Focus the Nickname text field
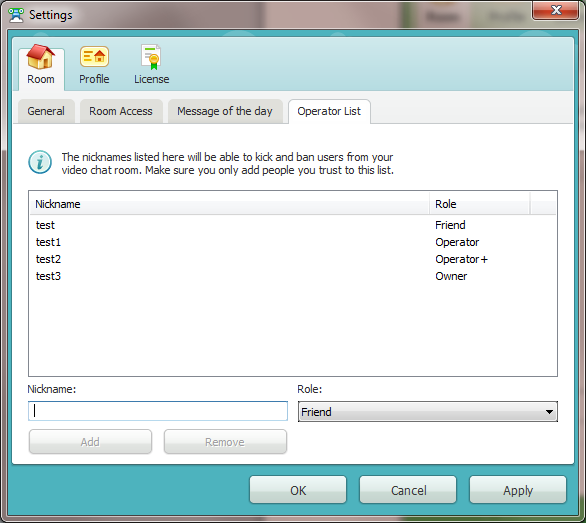The height and width of the screenshot is (523, 586). 158,411
